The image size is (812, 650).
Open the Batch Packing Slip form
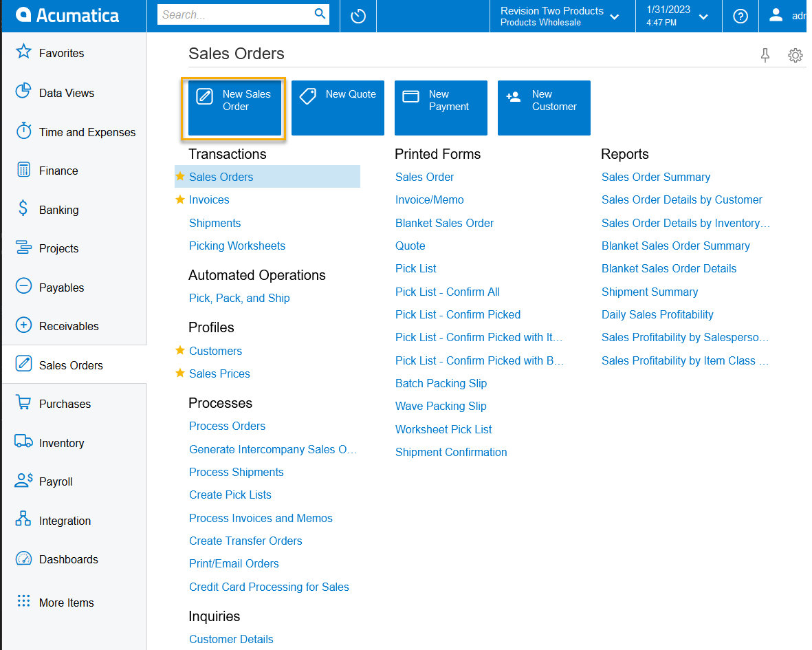[x=441, y=384]
